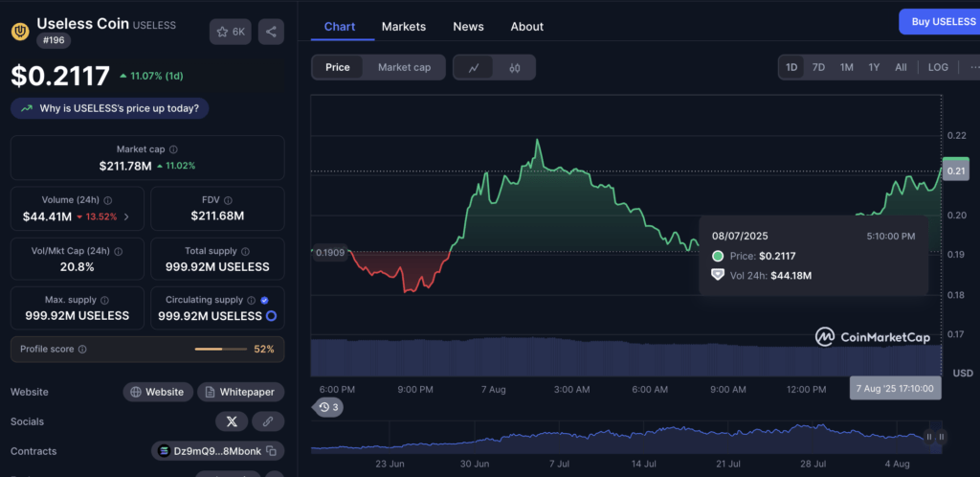Open the Whitepaper link
Viewport: 980px width, 477px height.
click(240, 392)
